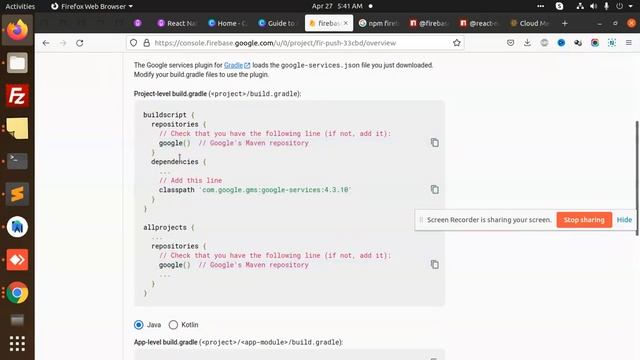Open Pocket save button
640x360 pixels.
tap(510, 43)
